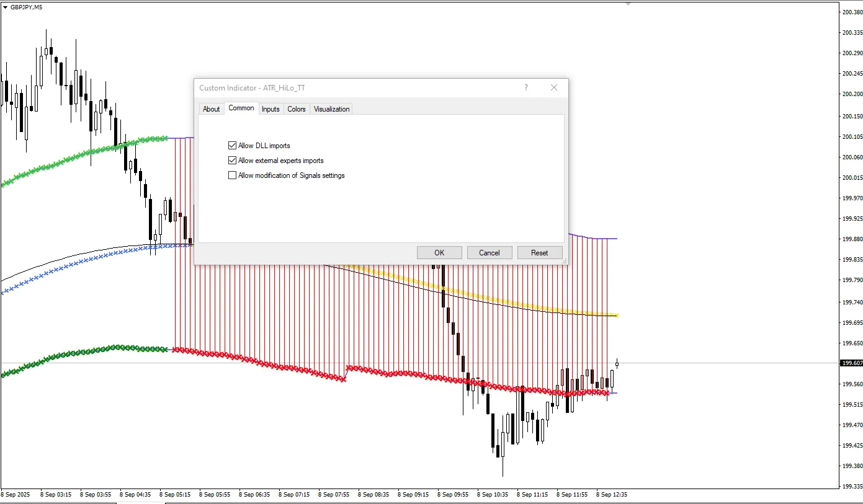
Task: Click the 200.105 price scale label
Action: (852, 136)
